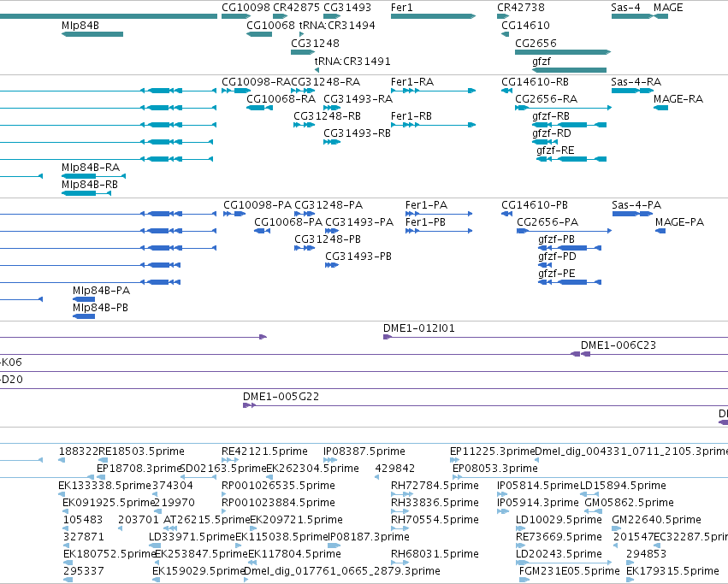The image size is (728, 584).
Task: Click EST GM22640.5prime
Action: [x=656, y=520]
